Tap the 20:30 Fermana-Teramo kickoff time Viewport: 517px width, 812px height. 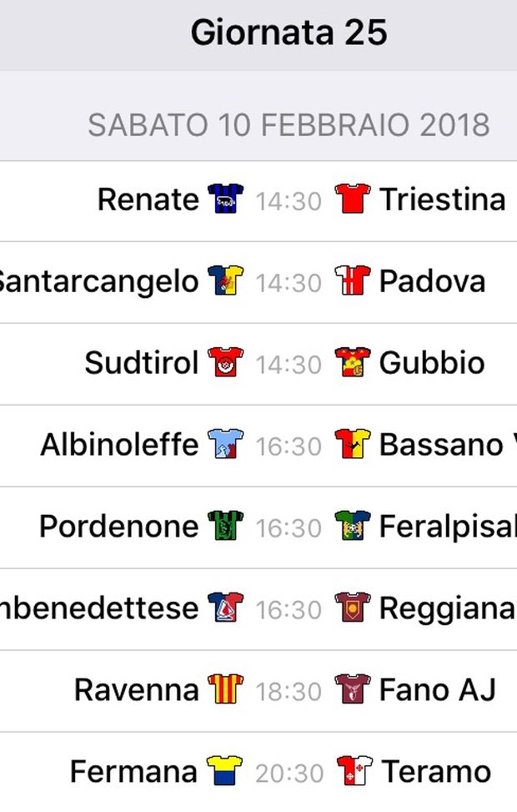click(289, 773)
